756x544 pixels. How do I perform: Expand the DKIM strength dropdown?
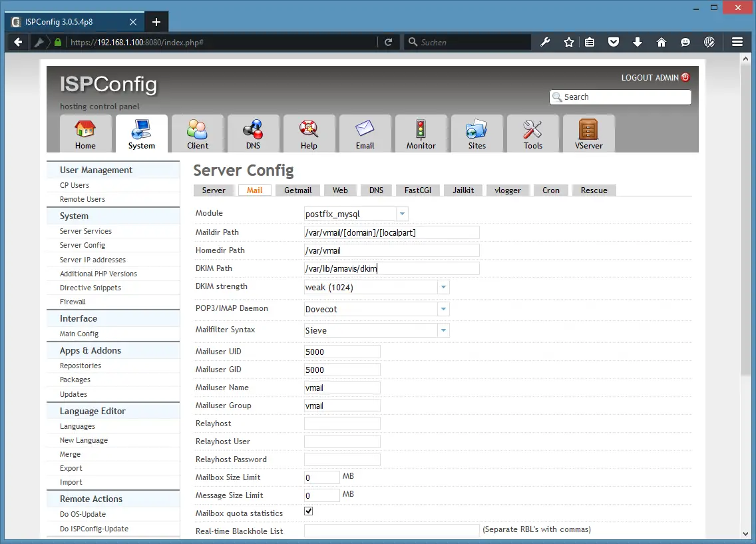[x=444, y=287]
